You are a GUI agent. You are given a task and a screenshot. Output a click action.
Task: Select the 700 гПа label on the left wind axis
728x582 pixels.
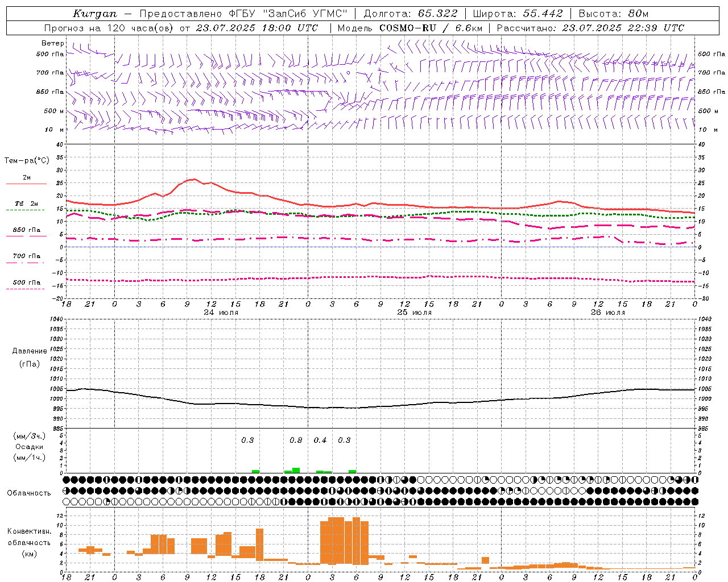tap(50, 73)
